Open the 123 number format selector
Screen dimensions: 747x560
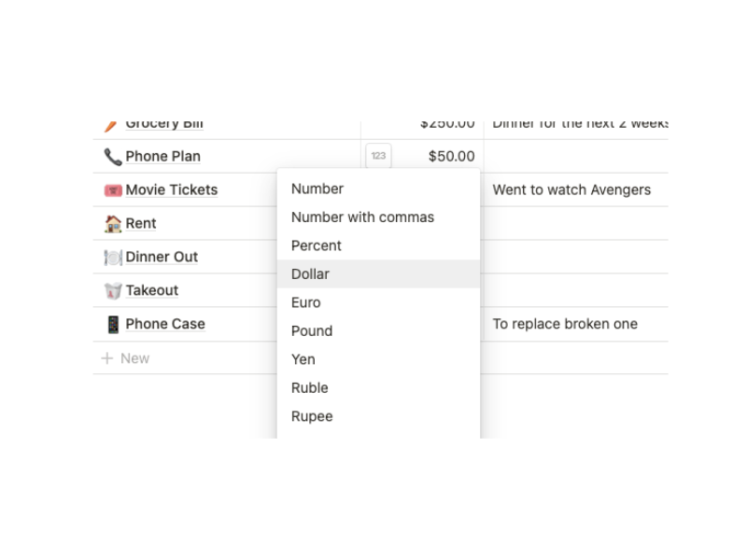(378, 156)
